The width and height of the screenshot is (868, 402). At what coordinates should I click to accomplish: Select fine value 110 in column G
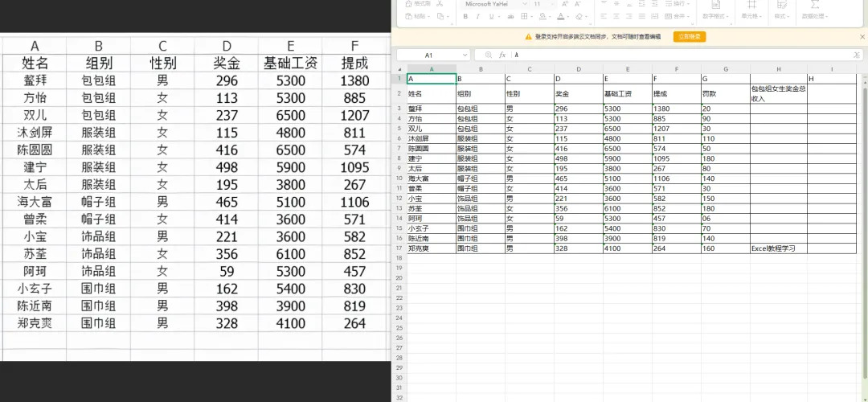[x=726, y=138]
